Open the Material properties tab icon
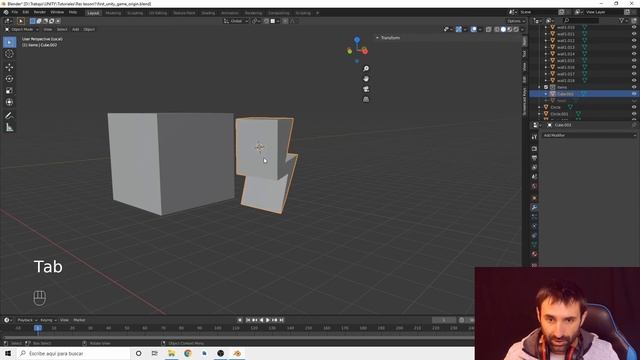Screen dimensions: 640x360 534,254
